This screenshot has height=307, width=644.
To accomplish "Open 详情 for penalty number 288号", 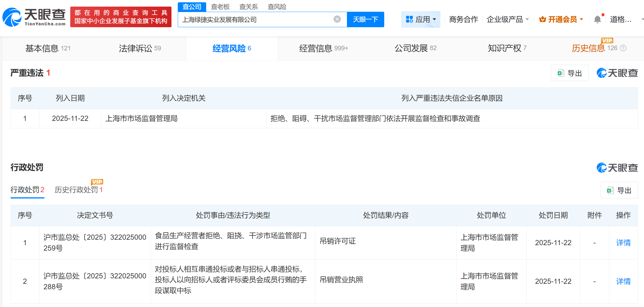I will pos(623,281).
